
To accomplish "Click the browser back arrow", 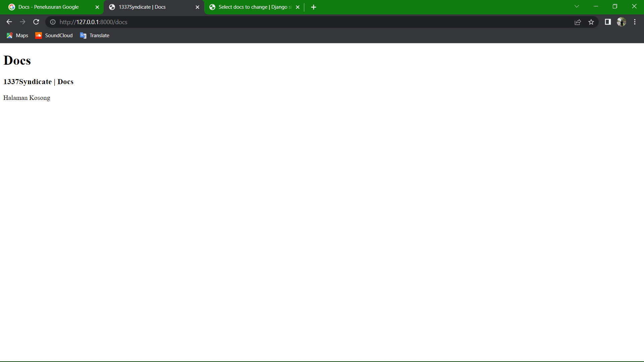I will (x=9, y=22).
